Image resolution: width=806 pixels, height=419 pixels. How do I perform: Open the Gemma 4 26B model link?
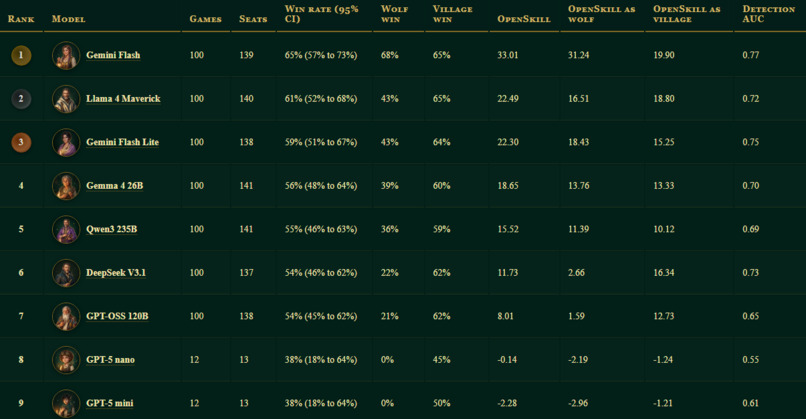115,186
